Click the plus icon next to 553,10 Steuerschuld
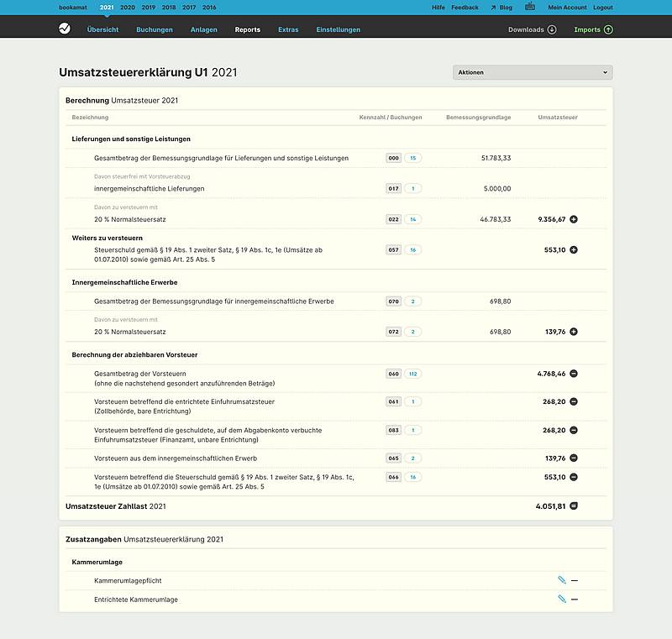Image resolution: width=672 pixels, height=639 pixels. (x=574, y=249)
